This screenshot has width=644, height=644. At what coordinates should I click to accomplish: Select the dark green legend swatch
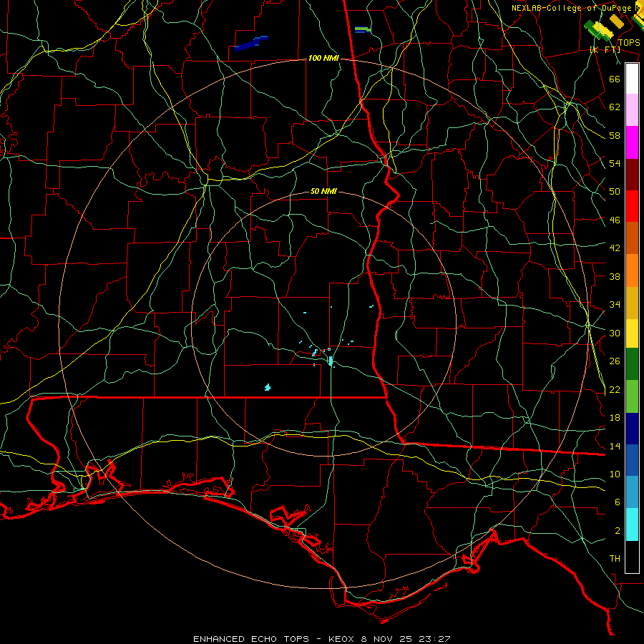coord(632,364)
